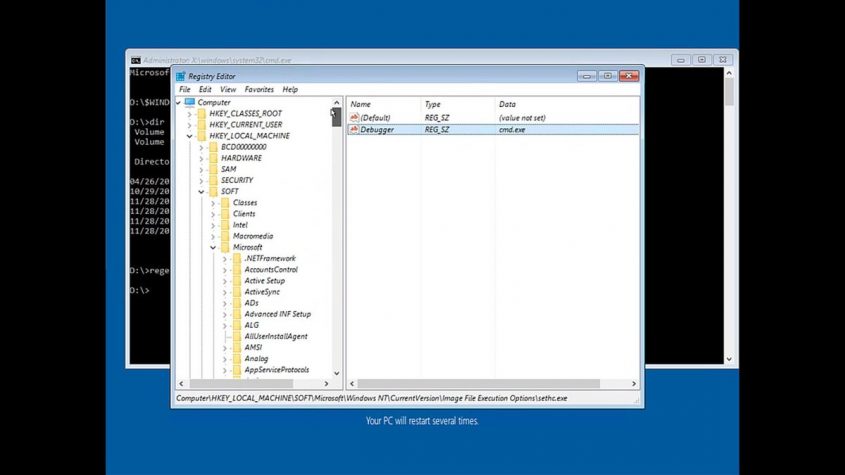The height and width of the screenshot is (475, 845).
Task: Sort values by the Name column header
Action: tap(361, 104)
